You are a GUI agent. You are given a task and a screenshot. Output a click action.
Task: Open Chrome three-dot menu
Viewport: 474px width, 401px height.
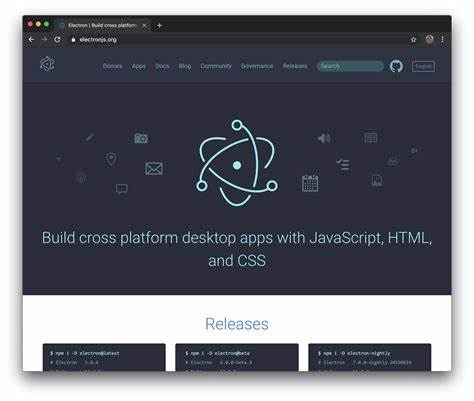click(x=442, y=40)
